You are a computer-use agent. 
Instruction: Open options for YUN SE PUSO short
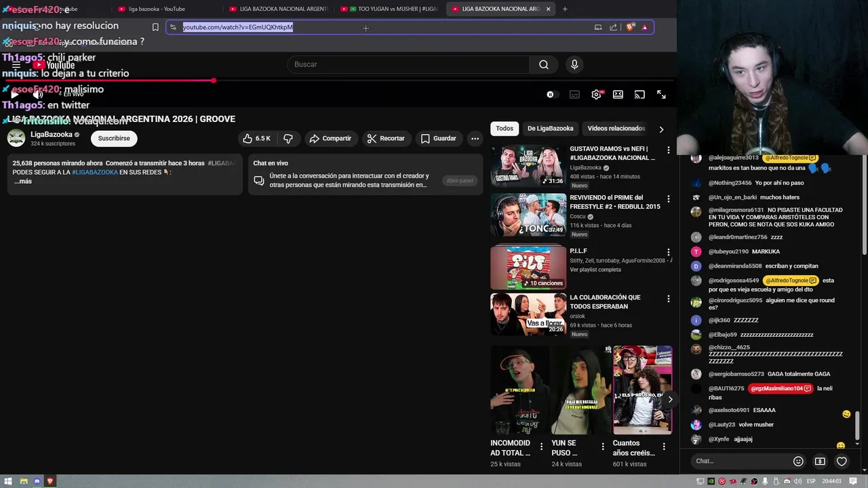[603, 446]
